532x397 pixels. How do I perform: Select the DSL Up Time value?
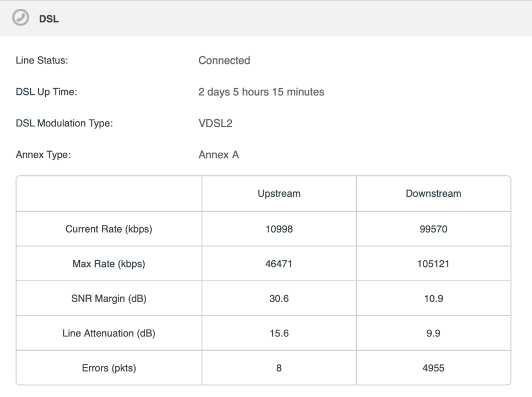(x=261, y=92)
